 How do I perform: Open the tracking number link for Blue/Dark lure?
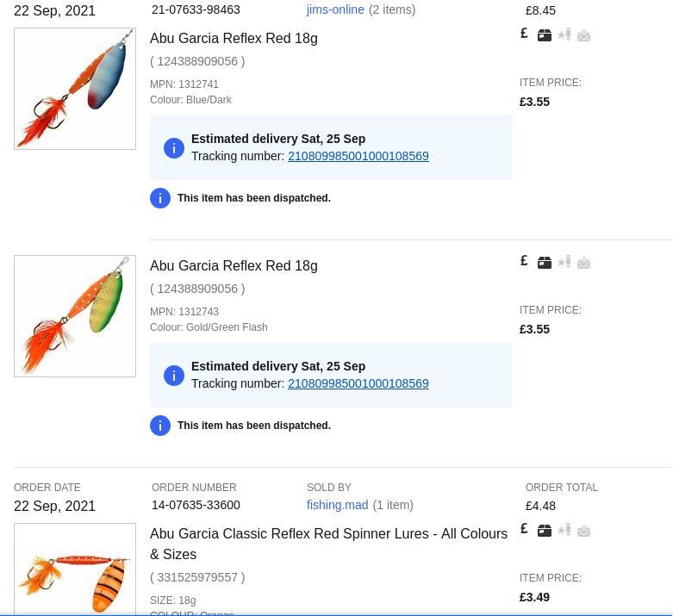pyautogui.click(x=358, y=156)
